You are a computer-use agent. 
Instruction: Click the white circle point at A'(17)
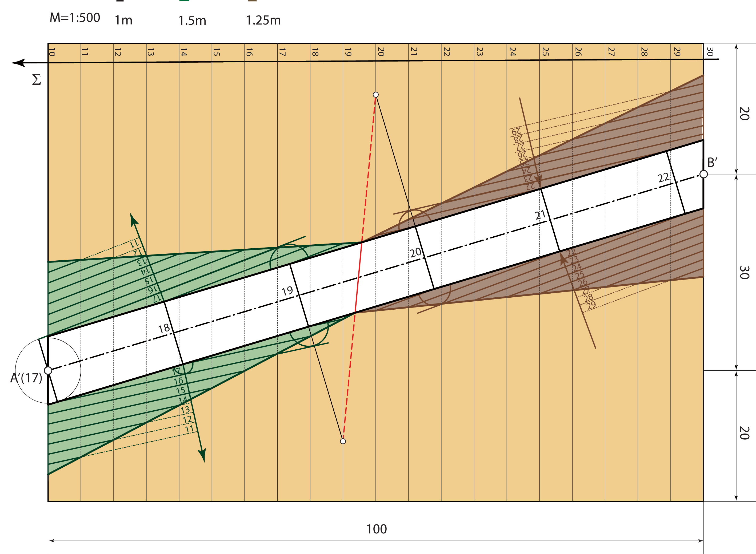pos(48,371)
